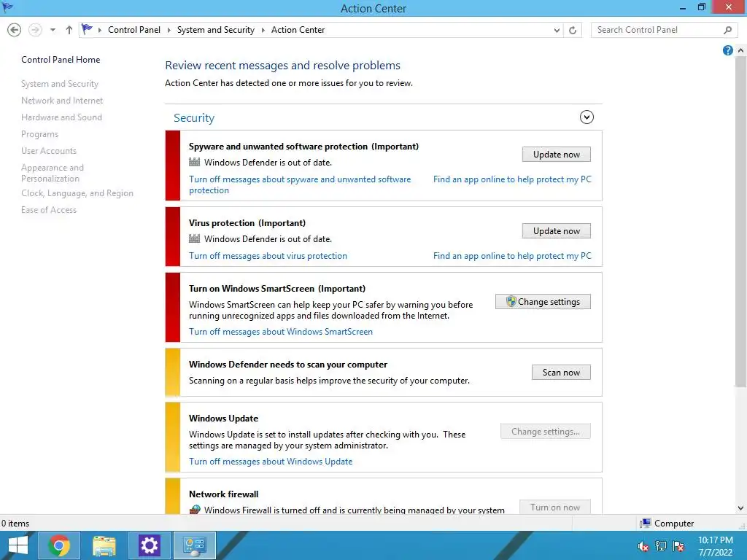Screen dimensions: 747x560
Task: Open the Windows Start button
Action: coord(18,545)
